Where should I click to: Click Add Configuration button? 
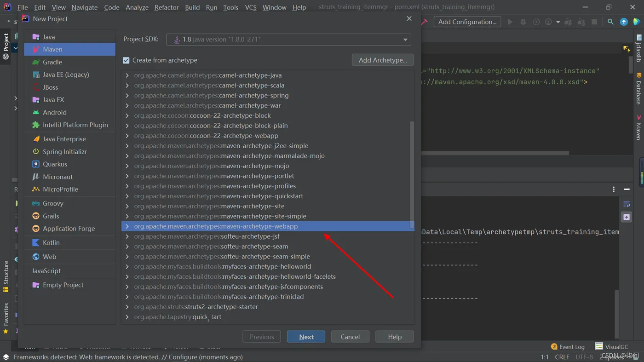click(467, 22)
